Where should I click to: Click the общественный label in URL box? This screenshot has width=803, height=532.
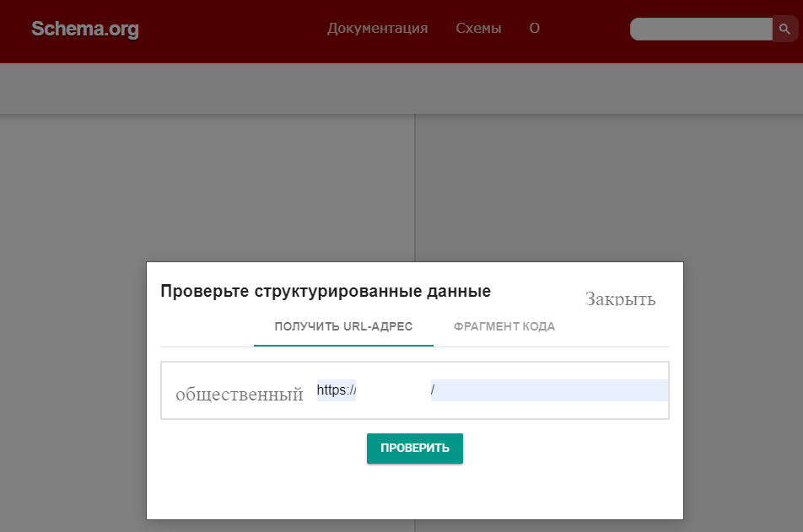(239, 394)
